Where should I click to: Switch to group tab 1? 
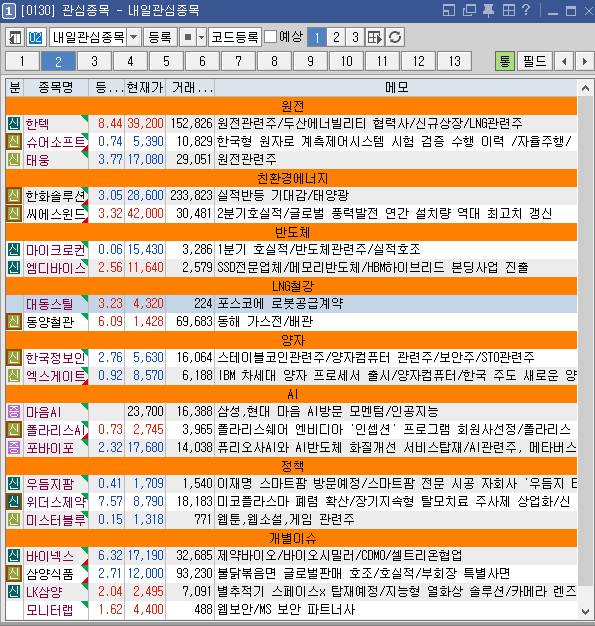pyautogui.click(x=22, y=61)
